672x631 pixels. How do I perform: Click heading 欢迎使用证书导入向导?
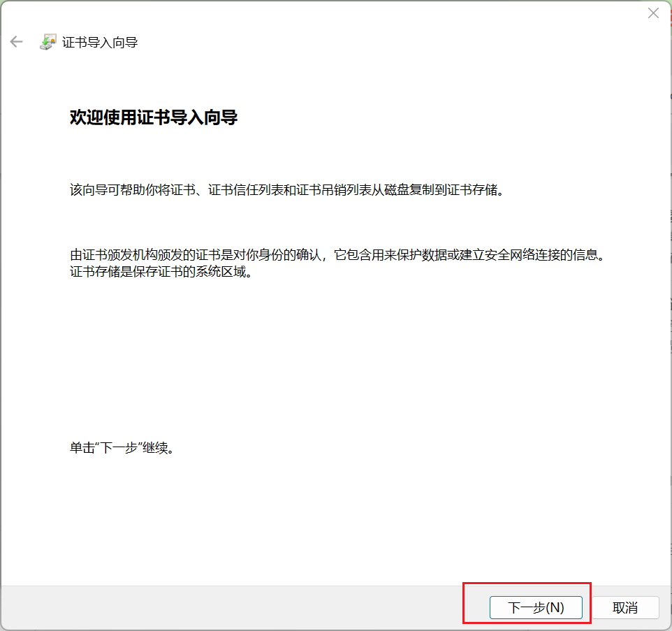tap(154, 117)
